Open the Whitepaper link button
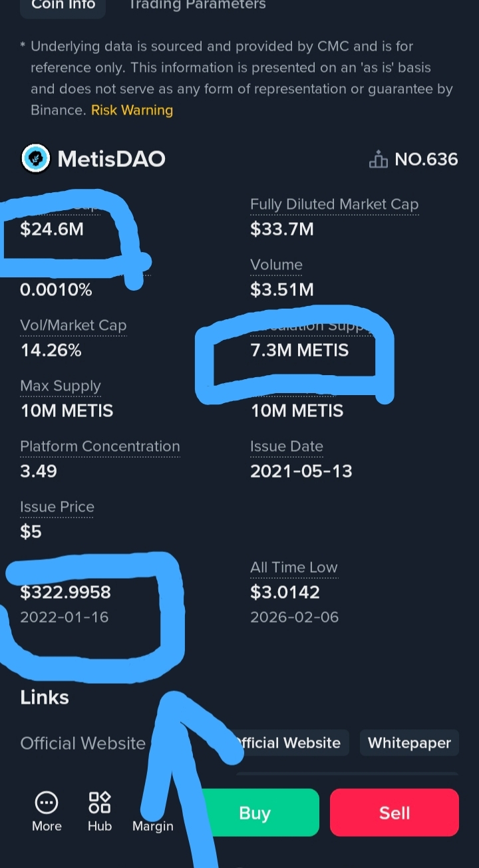 coord(409,743)
